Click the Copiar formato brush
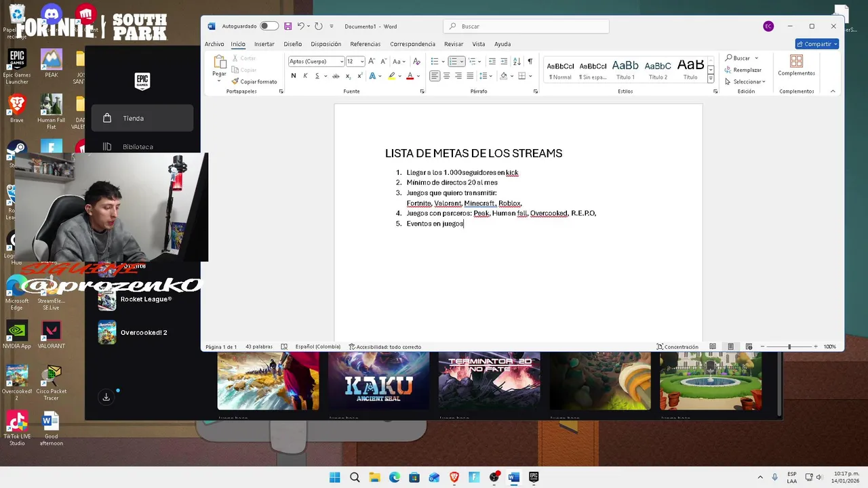The image size is (868, 488). tap(254, 81)
